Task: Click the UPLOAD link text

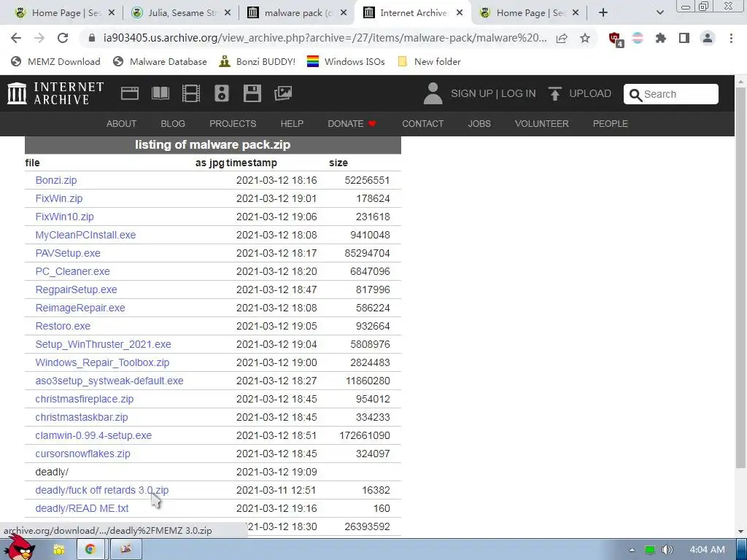Action: click(x=590, y=93)
